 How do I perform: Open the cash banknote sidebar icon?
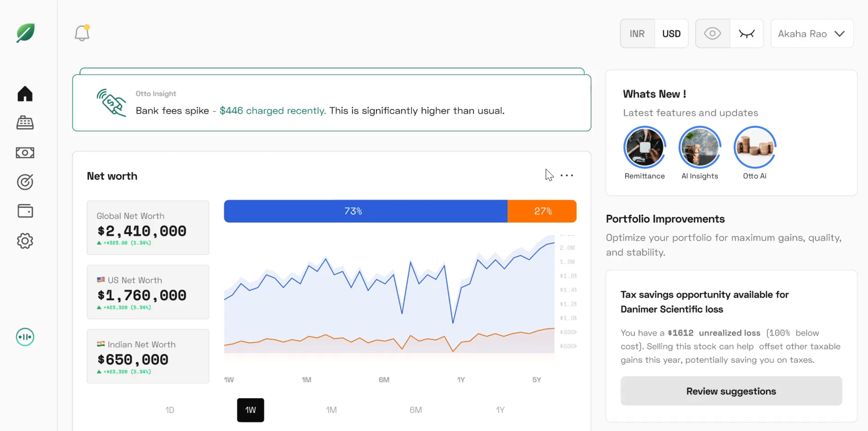click(25, 153)
